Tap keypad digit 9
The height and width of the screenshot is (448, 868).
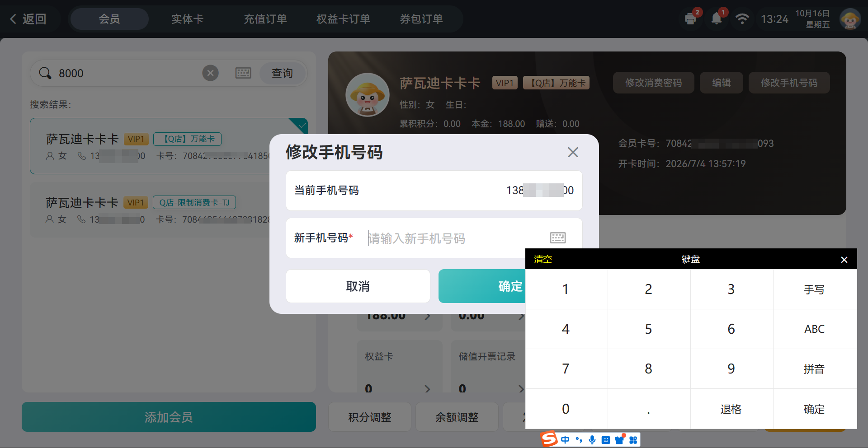click(731, 369)
